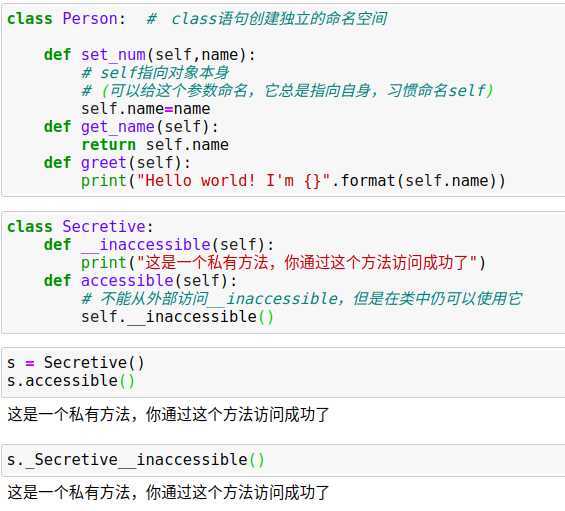
Task: Click the class Secretive header line
Action: pos(80,227)
